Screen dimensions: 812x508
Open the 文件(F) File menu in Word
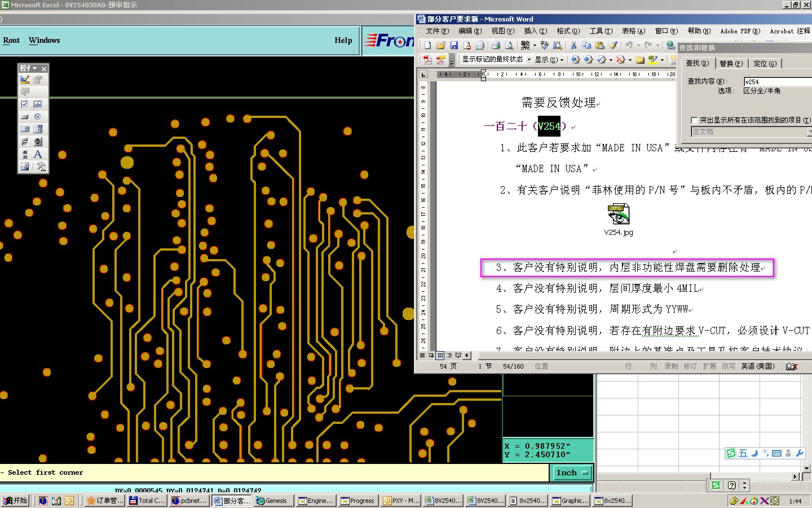pyautogui.click(x=438, y=31)
